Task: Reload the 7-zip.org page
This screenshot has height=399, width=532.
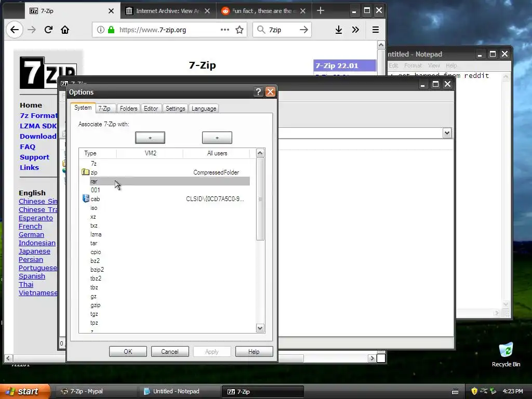Action: point(48,30)
